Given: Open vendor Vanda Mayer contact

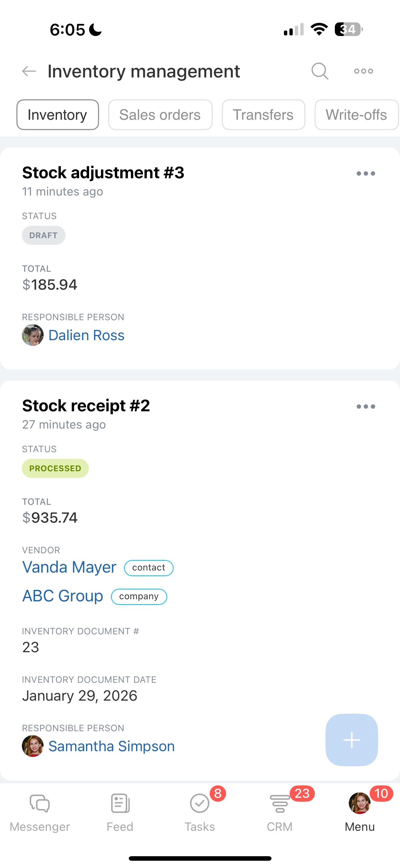Looking at the screenshot, I should (69, 567).
